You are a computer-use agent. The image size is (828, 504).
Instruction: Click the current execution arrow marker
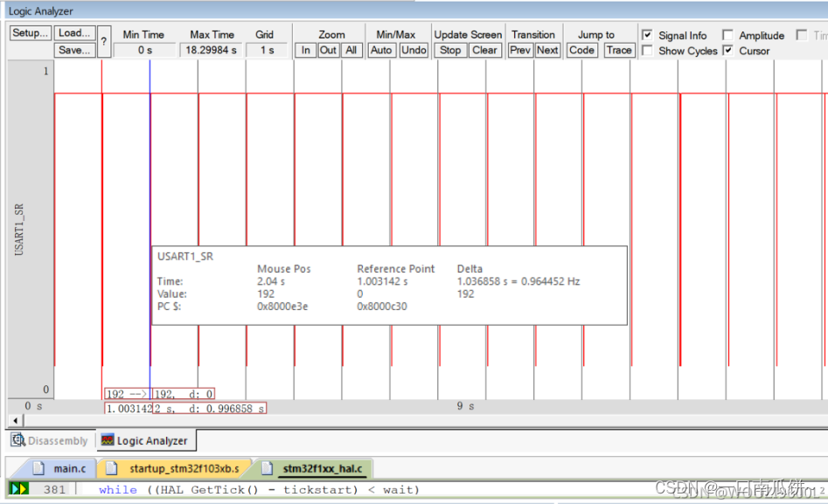19,489
